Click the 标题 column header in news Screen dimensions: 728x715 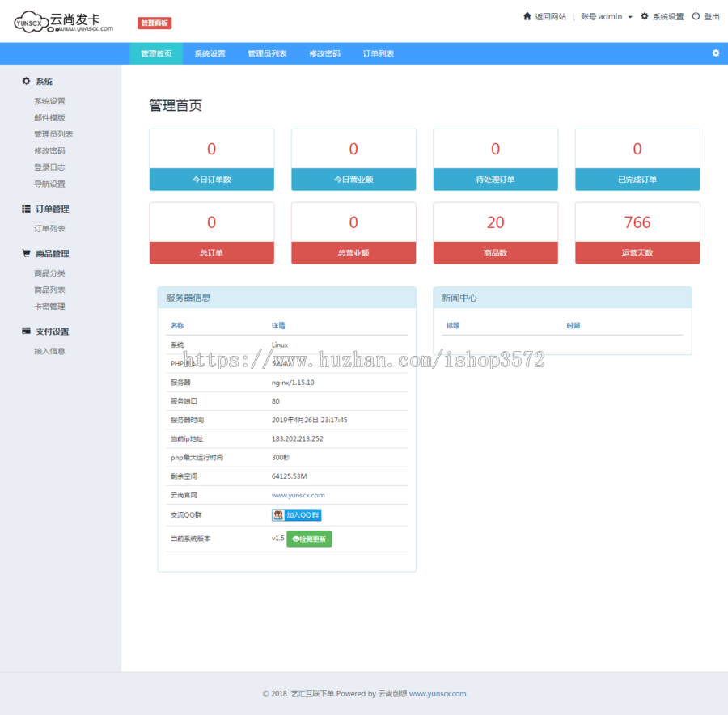click(x=453, y=325)
